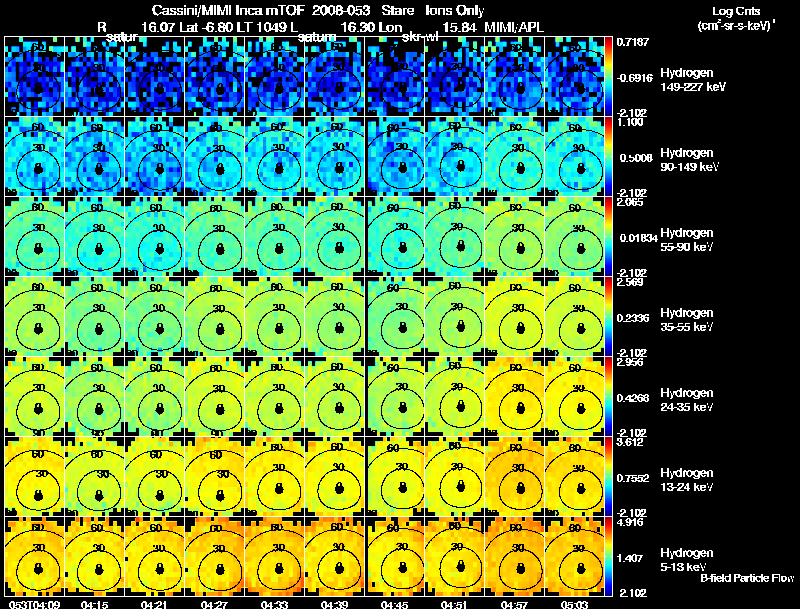This screenshot has height=609, width=800.
Task: Click the '04:57' time label
Action: [x=514, y=604]
